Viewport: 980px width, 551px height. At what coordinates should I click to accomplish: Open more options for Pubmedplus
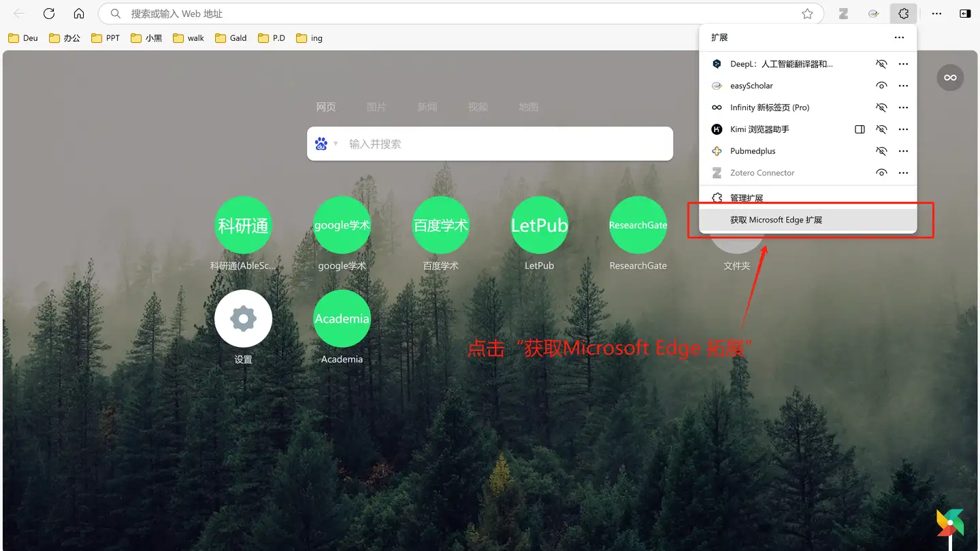[x=903, y=151]
